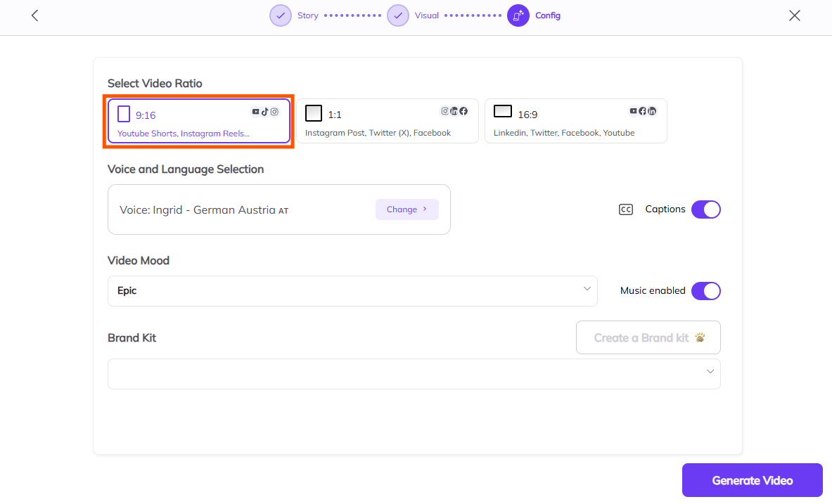The image size is (832, 504).
Task: Click the Video Mood dropdown chevron
Action: [x=587, y=289]
